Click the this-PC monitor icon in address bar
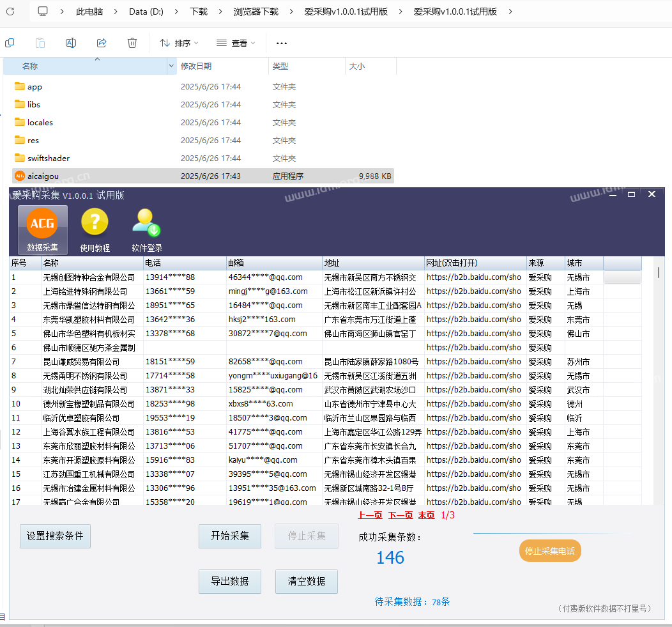Screen dimensions: 672x627 click(x=43, y=12)
